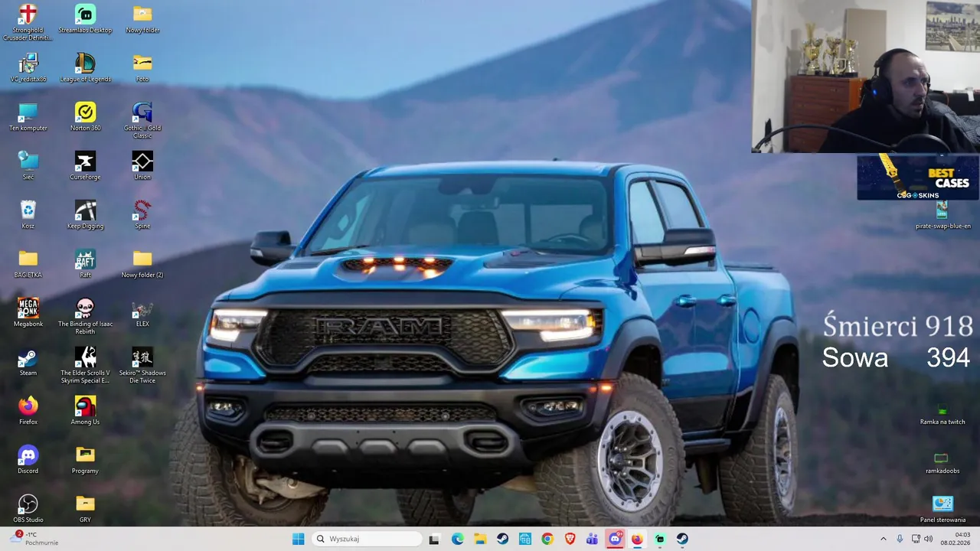
Task: Open Ten komputer desktop icon
Action: [28, 116]
